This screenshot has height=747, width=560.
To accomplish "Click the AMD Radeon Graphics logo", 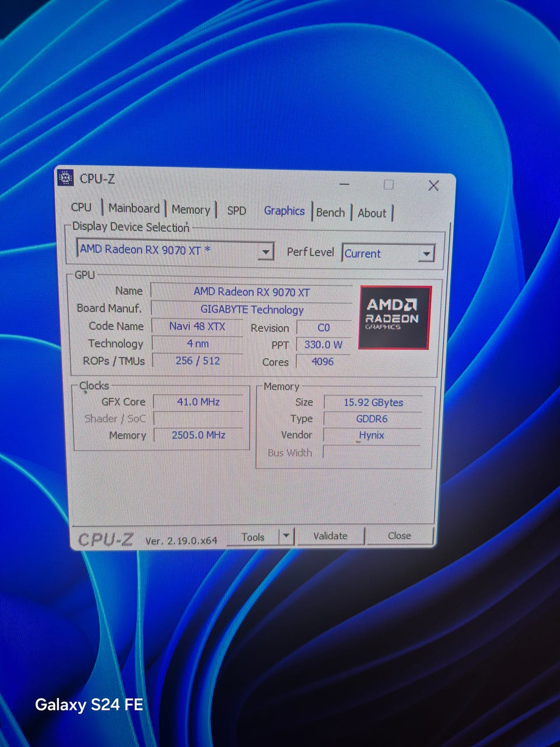I will 395,317.
